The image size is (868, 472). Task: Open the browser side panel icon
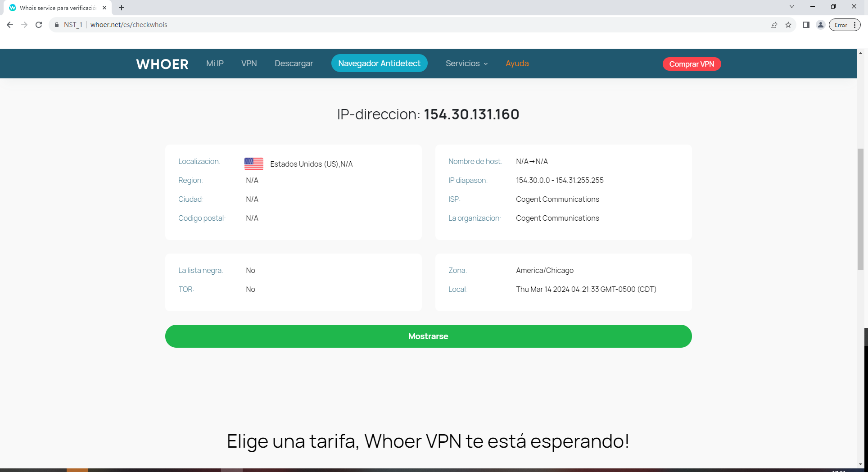pyautogui.click(x=806, y=25)
